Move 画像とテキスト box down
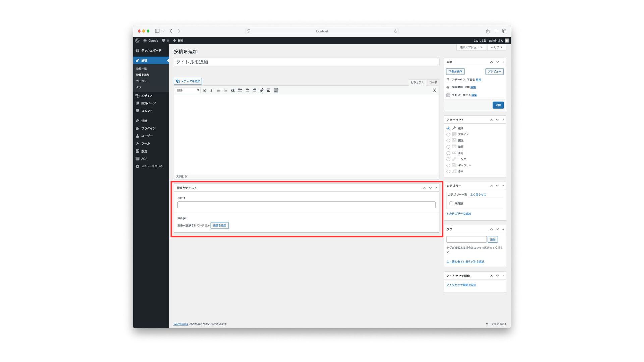Screen dimensions: 644x362 click(430, 188)
